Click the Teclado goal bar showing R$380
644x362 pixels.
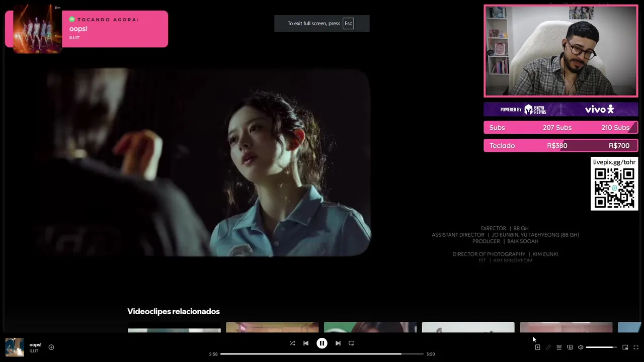(x=561, y=146)
